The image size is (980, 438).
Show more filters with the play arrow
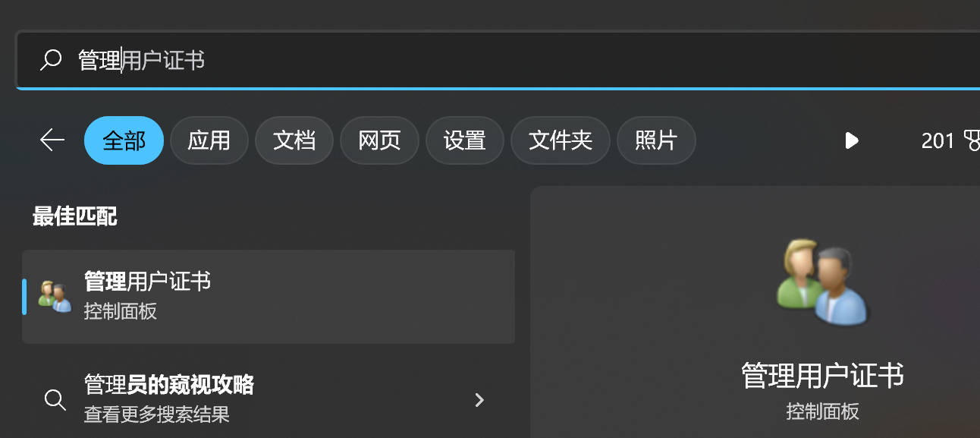852,140
